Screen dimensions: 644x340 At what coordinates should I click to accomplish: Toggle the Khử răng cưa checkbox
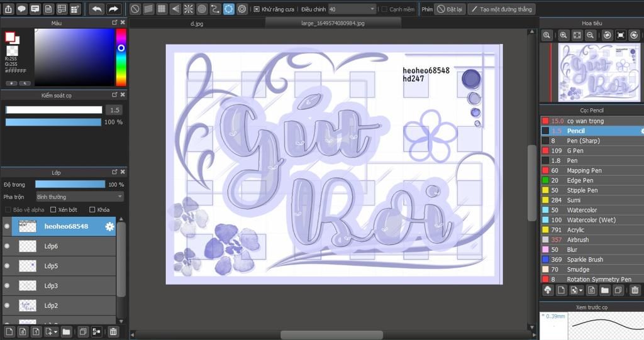coord(257,9)
